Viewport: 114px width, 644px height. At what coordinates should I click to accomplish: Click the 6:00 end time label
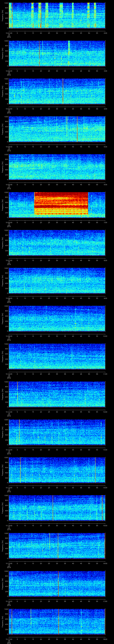click(105, 184)
